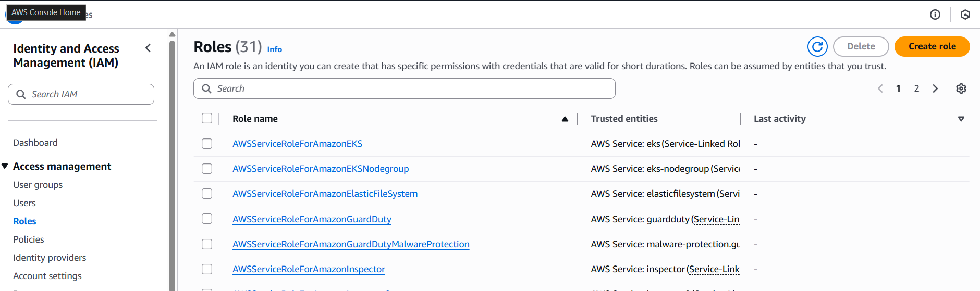Open the Info link beside Roles

274,49
